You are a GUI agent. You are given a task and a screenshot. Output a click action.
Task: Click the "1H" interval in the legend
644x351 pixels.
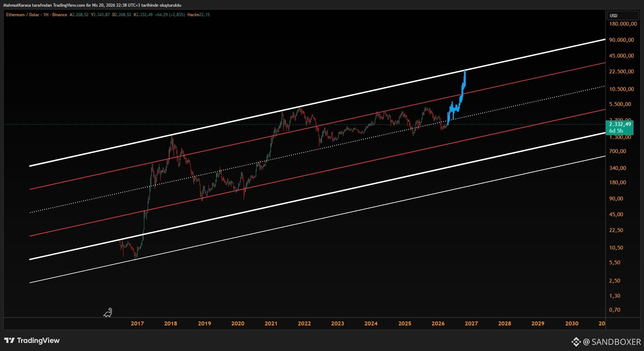(x=46, y=15)
